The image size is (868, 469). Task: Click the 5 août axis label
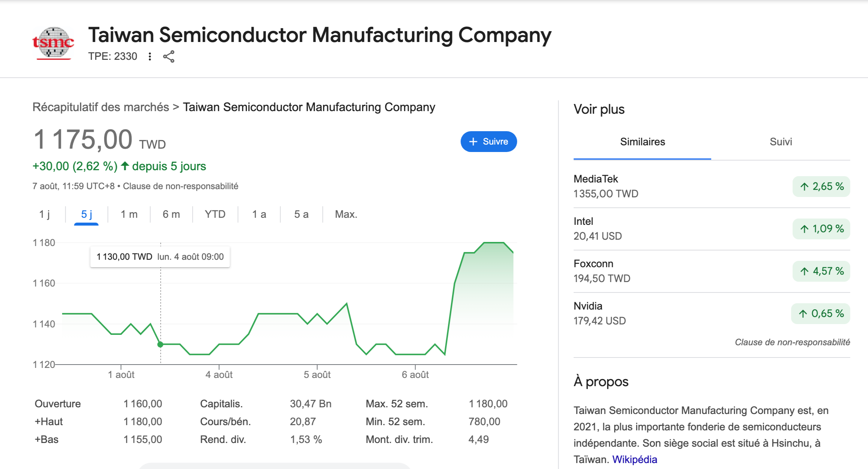click(317, 375)
